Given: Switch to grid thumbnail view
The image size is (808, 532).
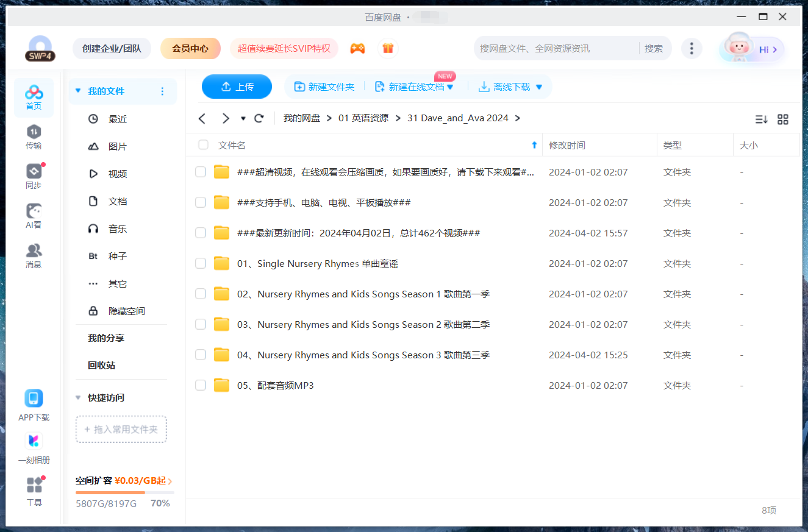Looking at the screenshot, I should (x=783, y=119).
